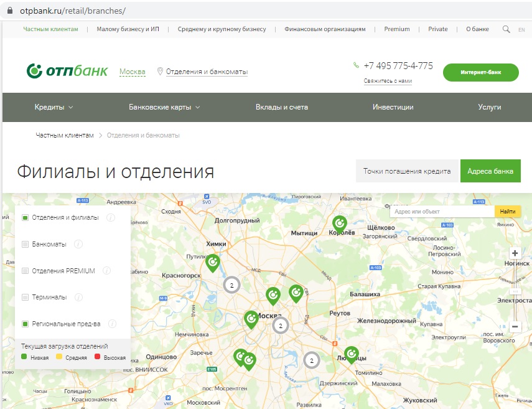The image size is (532, 409).
Task: Open the cluster marker near Красногорск
Action: [x=231, y=285]
